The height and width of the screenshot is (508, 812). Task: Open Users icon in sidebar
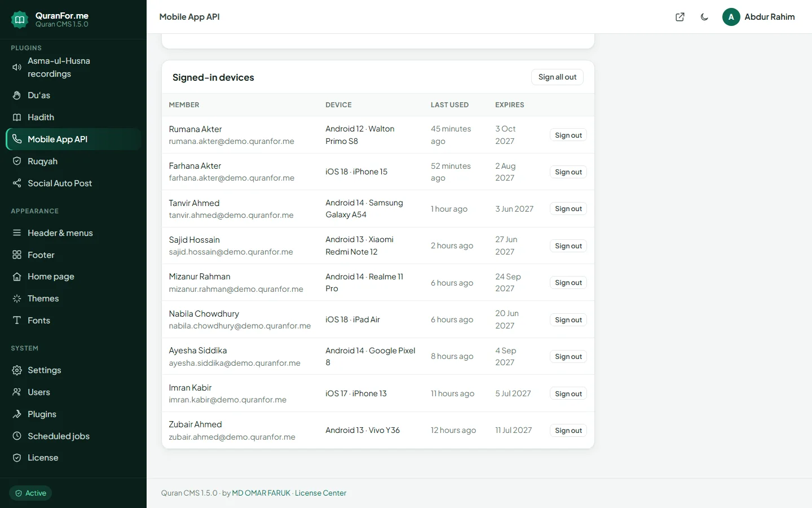click(x=17, y=392)
